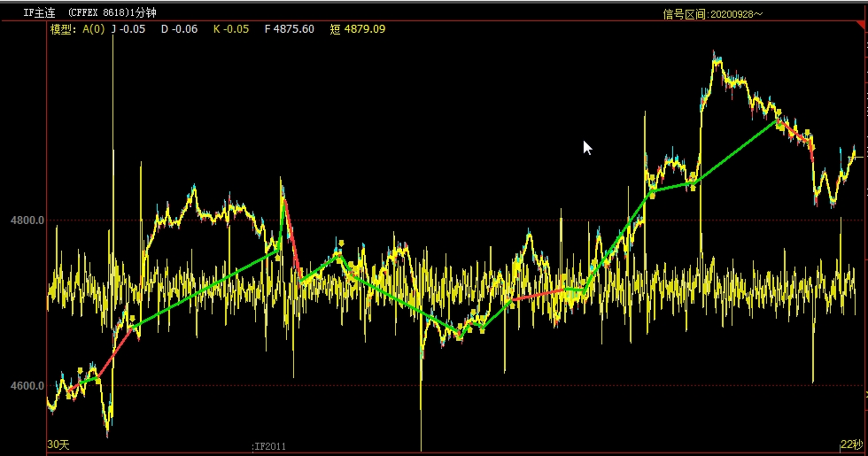Select the yellow K -0.05 indicator value
Image resolution: width=868 pixels, height=456 pixels.
(231, 29)
